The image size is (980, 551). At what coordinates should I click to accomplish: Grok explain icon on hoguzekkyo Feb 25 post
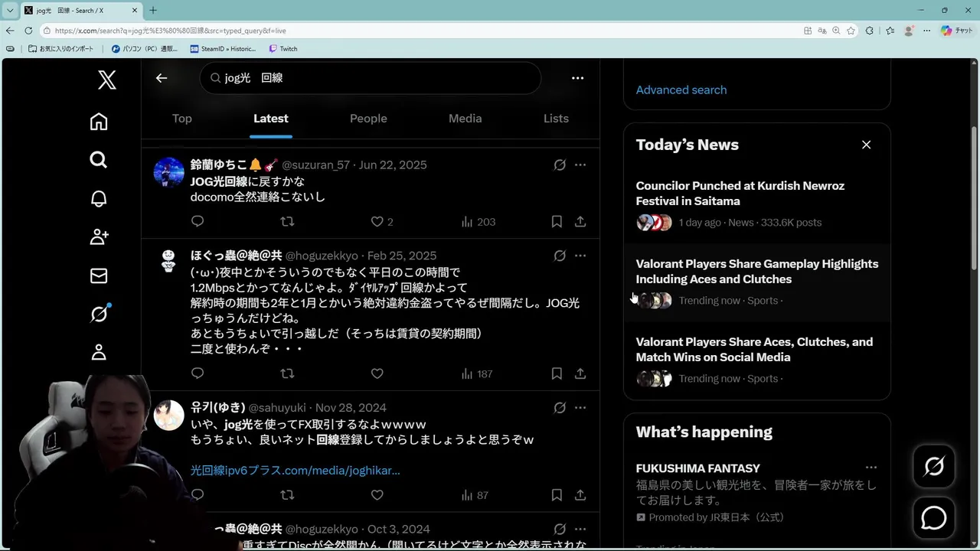click(x=560, y=256)
